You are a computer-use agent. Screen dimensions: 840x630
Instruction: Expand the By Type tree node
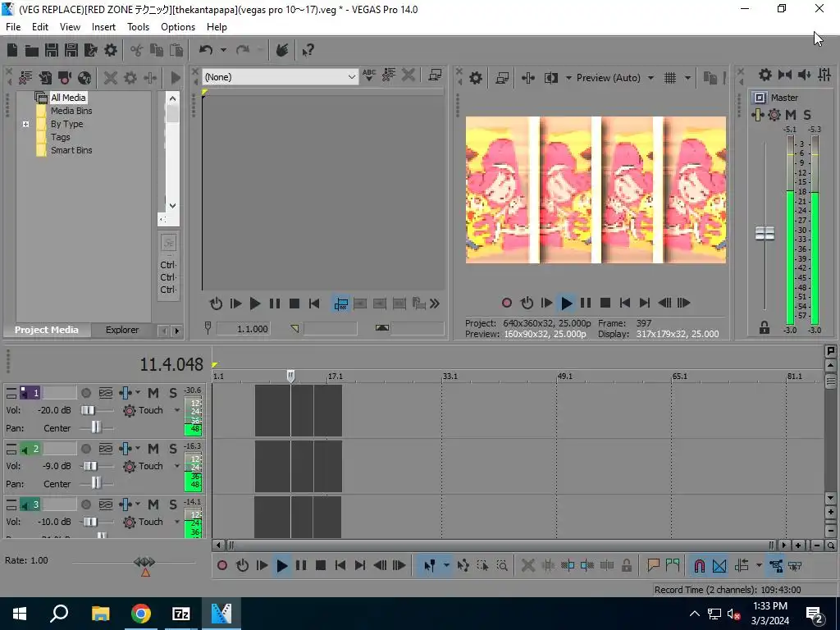point(25,125)
